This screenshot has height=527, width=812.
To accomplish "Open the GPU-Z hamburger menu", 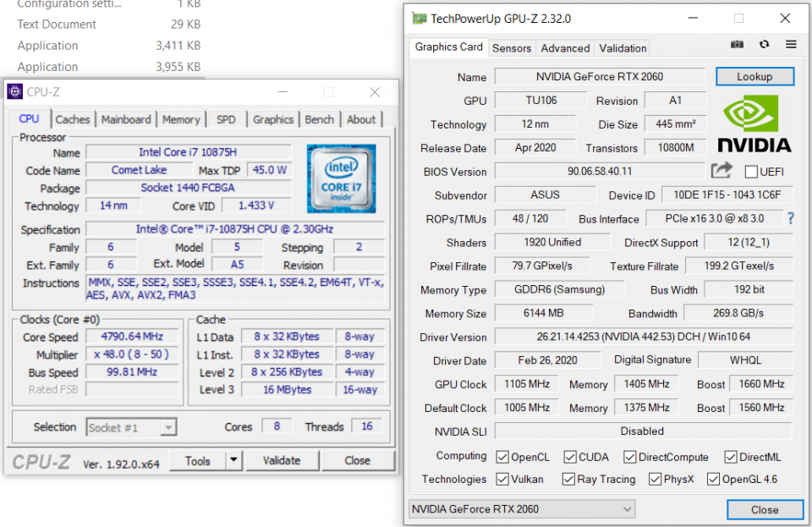I will pos(791,45).
